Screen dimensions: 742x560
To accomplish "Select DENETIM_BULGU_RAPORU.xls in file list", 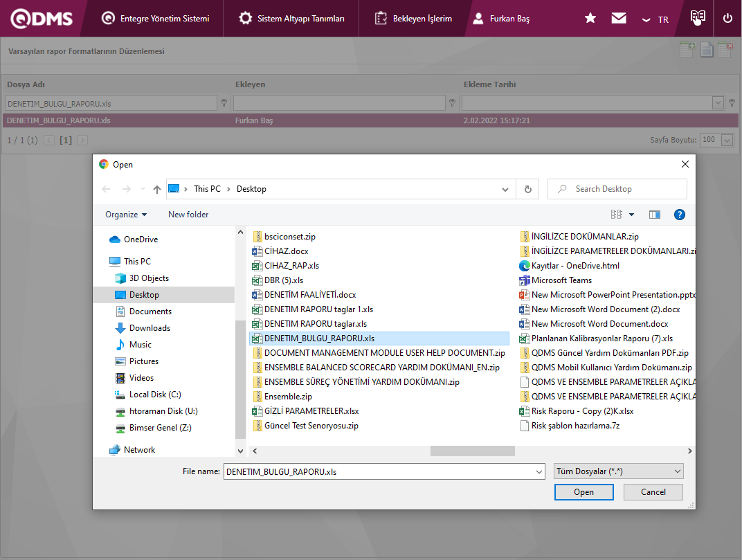I will coord(379,338).
